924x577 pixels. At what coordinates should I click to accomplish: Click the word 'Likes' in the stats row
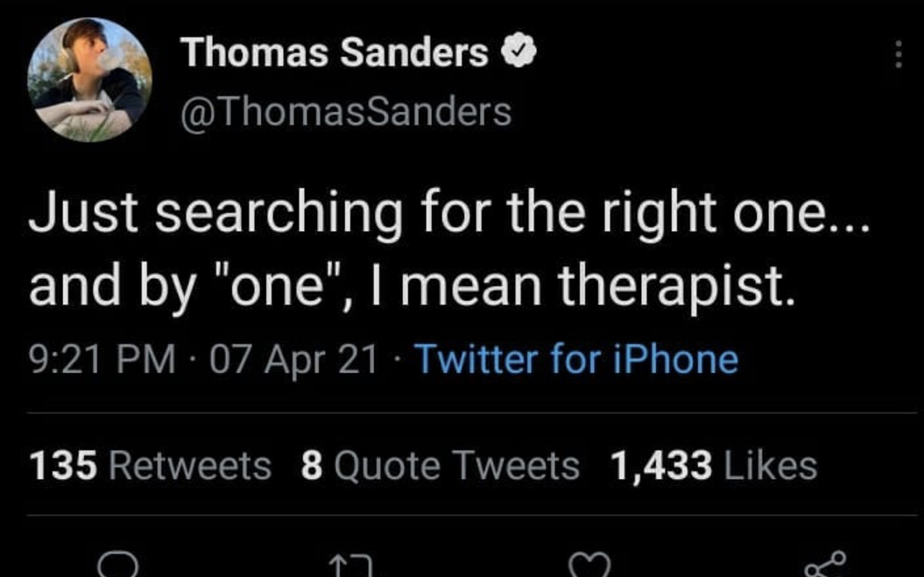coord(770,466)
